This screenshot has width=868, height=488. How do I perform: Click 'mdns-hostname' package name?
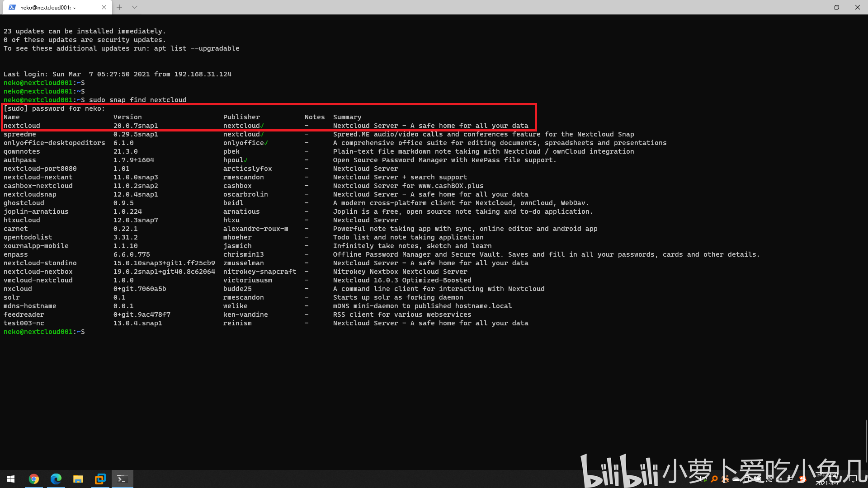tap(30, 306)
